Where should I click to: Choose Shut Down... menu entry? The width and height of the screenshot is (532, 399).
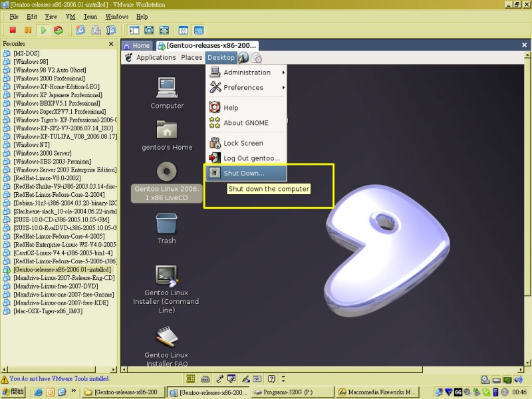[246, 173]
